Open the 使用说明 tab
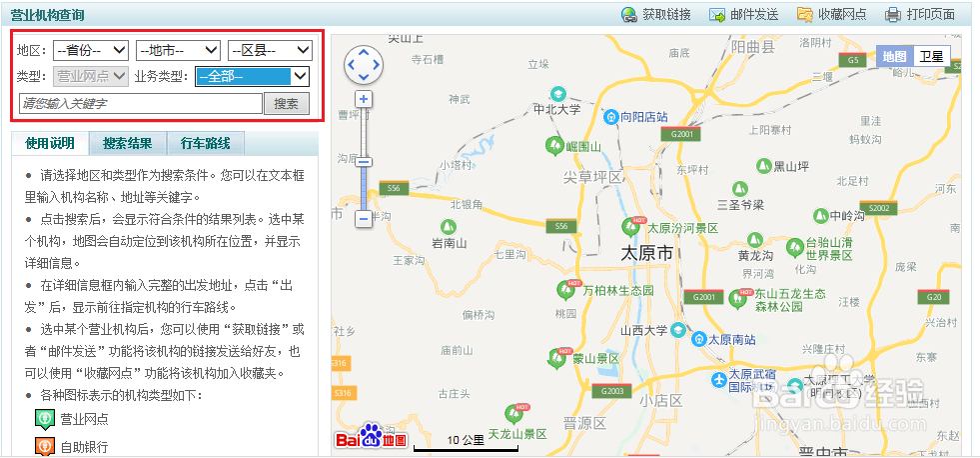The image size is (980, 458). point(49,144)
